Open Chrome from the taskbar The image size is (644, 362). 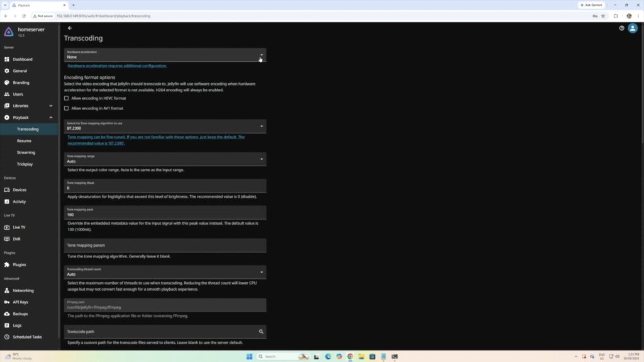click(x=350, y=357)
